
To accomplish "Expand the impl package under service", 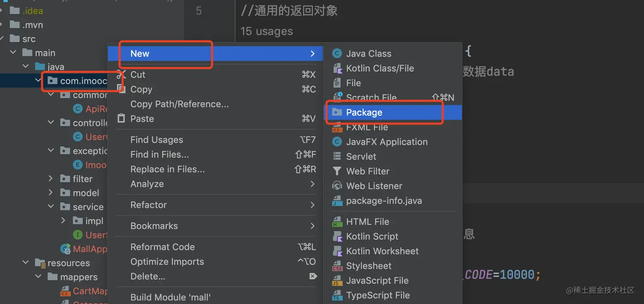I will click(63, 221).
